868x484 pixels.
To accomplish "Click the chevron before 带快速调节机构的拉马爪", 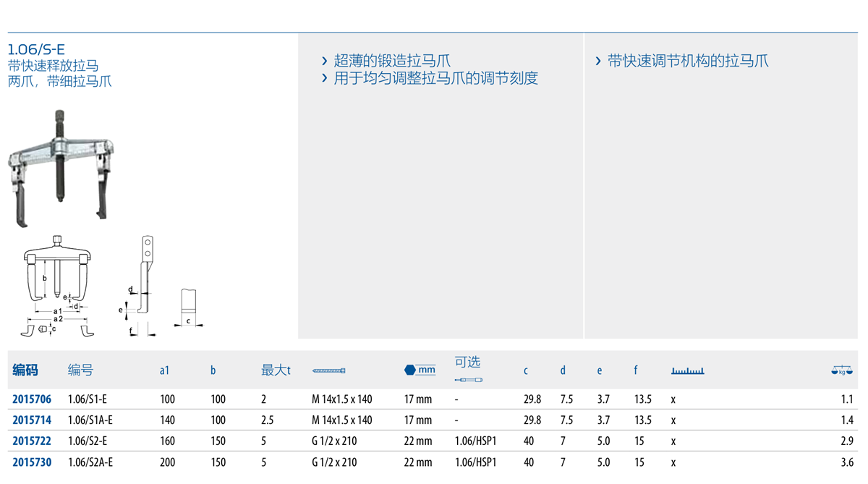I will pyautogui.click(x=598, y=61).
